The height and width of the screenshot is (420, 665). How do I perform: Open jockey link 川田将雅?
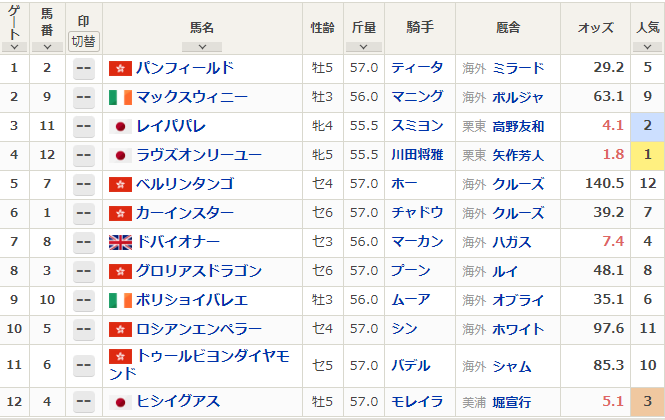click(x=417, y=155)
